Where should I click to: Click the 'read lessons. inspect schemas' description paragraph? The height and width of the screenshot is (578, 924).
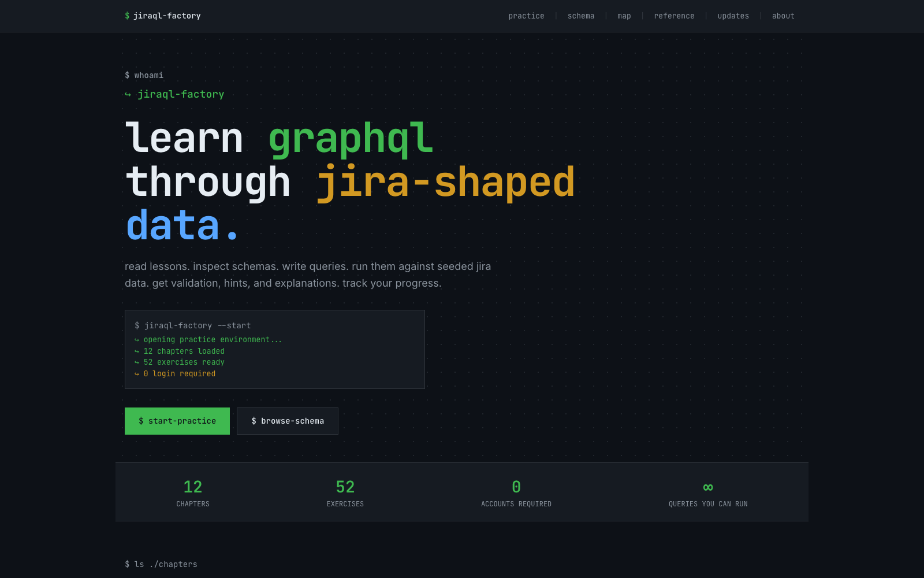point(308,275)
